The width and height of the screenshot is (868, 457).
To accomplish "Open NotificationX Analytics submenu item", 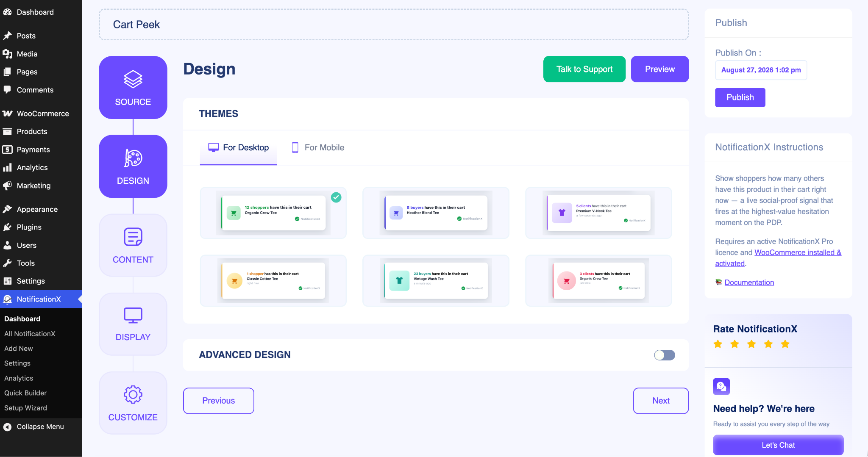I will [x=19, y=378].
